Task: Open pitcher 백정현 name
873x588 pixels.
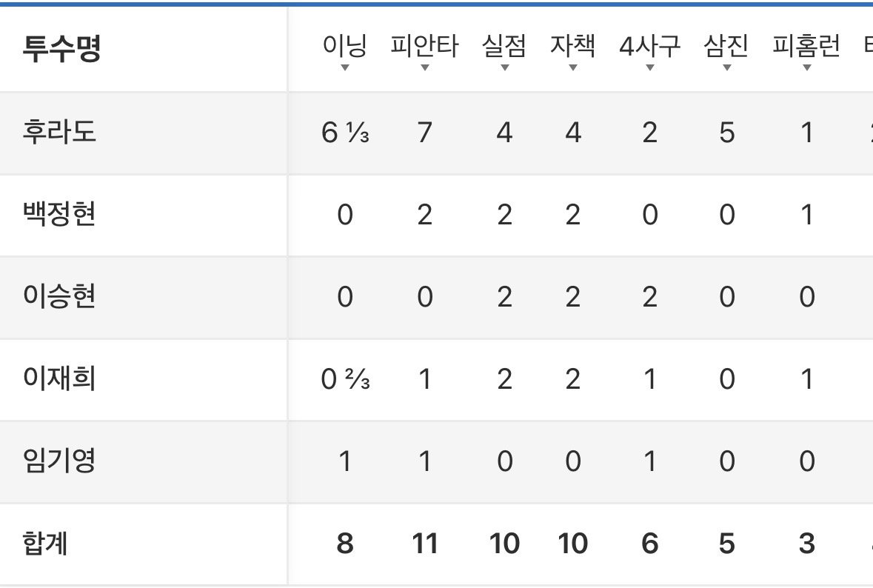Action: [59, 214]
